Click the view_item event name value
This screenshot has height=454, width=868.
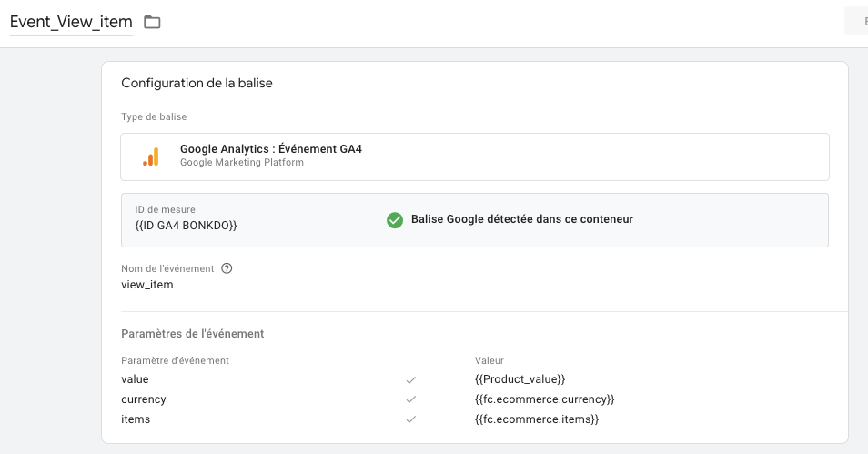pyautogui.click(x=147, y=285)
